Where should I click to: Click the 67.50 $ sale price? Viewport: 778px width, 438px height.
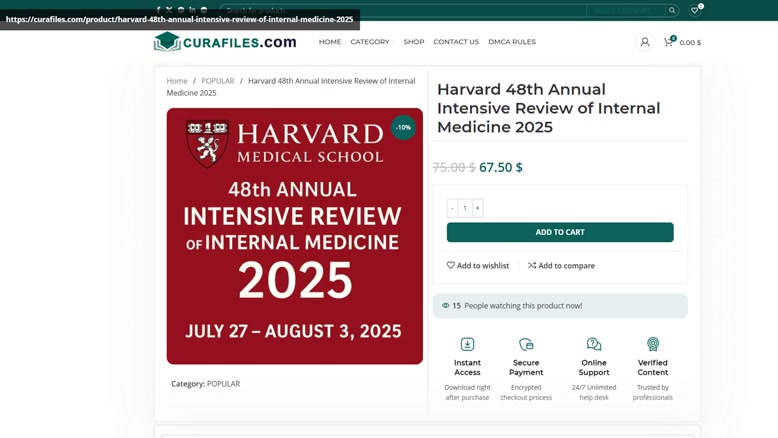pos(501,167)
